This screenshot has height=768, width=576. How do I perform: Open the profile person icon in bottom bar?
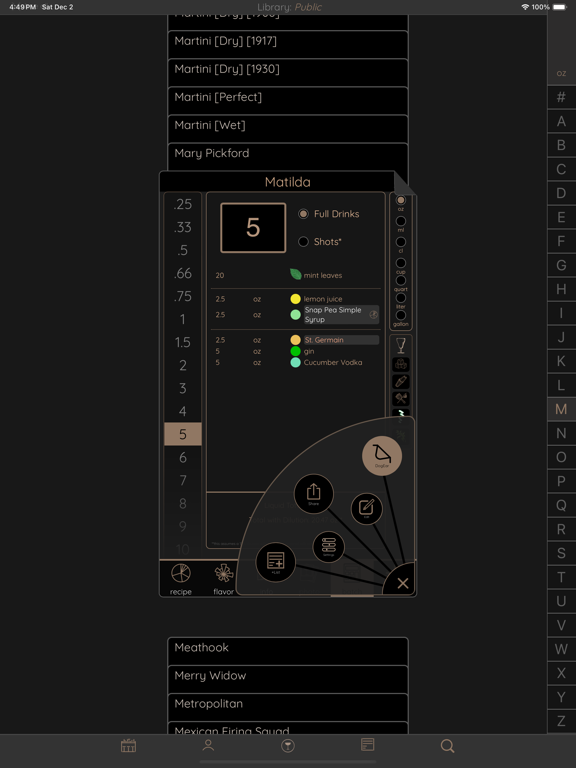(x=208, y=745)
